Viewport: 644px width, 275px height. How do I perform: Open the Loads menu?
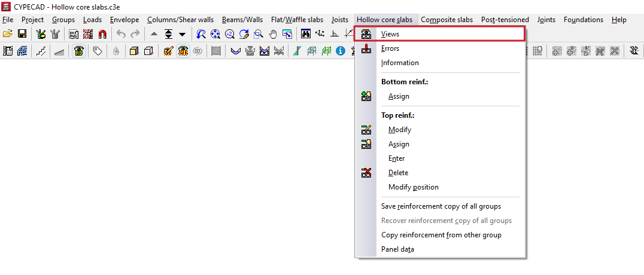tap(92, 20)
